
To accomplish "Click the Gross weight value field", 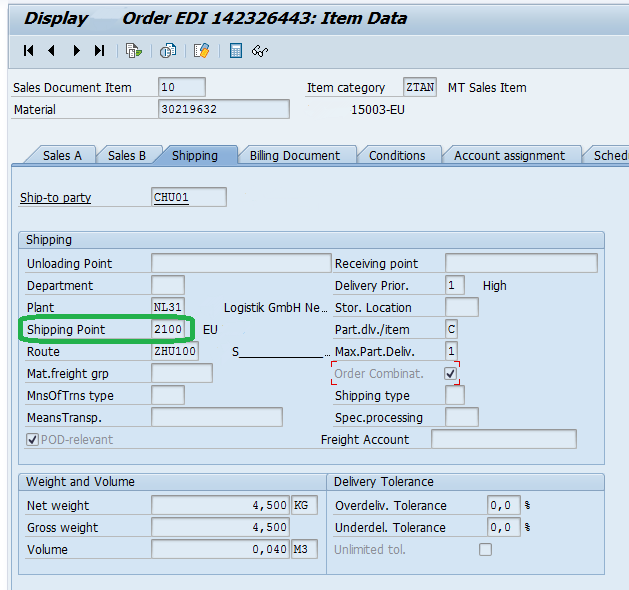I will point(220,527).
